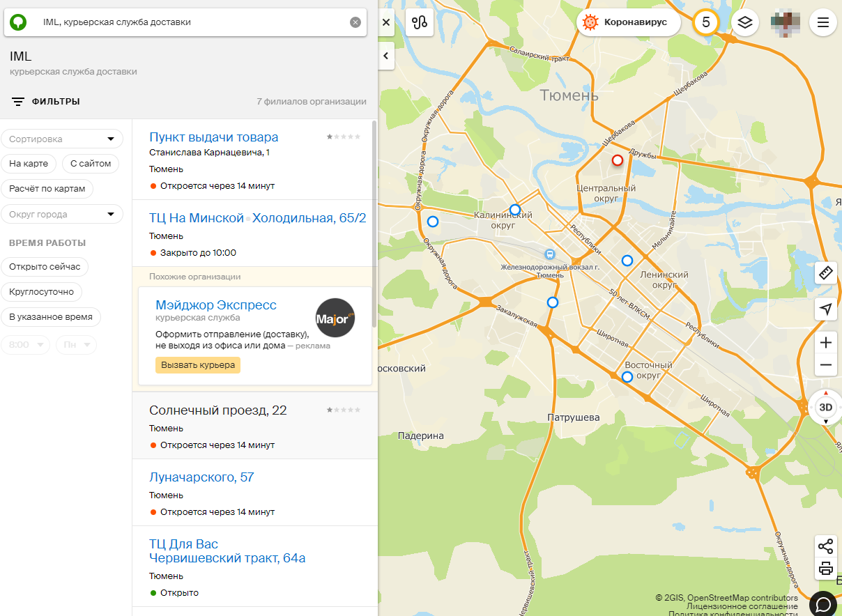Click the blue marker near Закалужская street
Screen dimensions: 842x616
coord(553,302)
